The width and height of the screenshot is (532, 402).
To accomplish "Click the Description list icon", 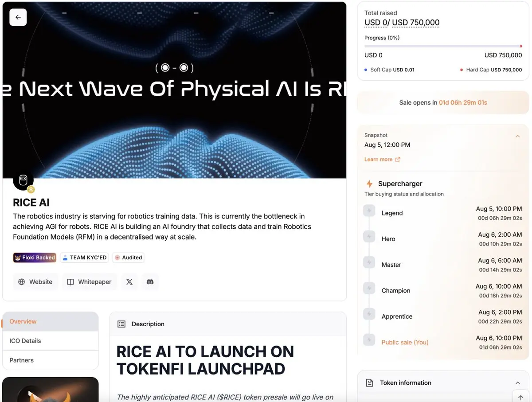I will pos(121,324).
